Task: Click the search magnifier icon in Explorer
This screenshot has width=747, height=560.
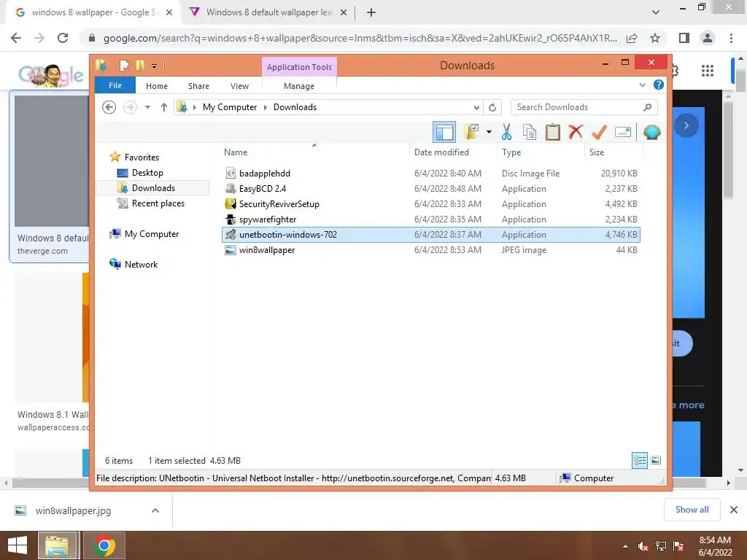Action: pyautogui.click(x=647, y=107)
